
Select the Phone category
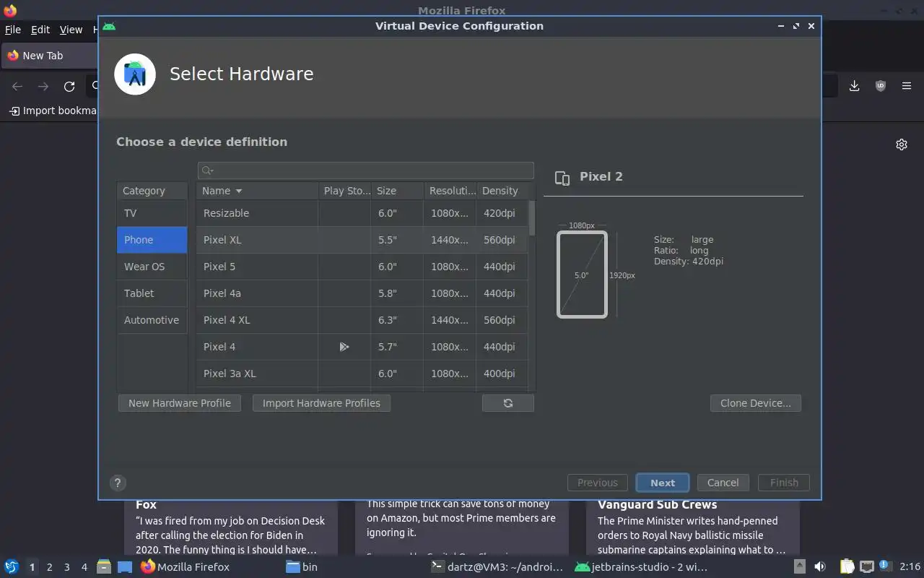pos(152,240)
